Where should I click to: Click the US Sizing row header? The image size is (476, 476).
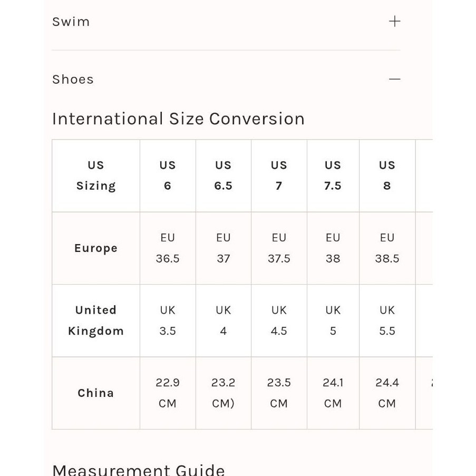click(96, 176)
